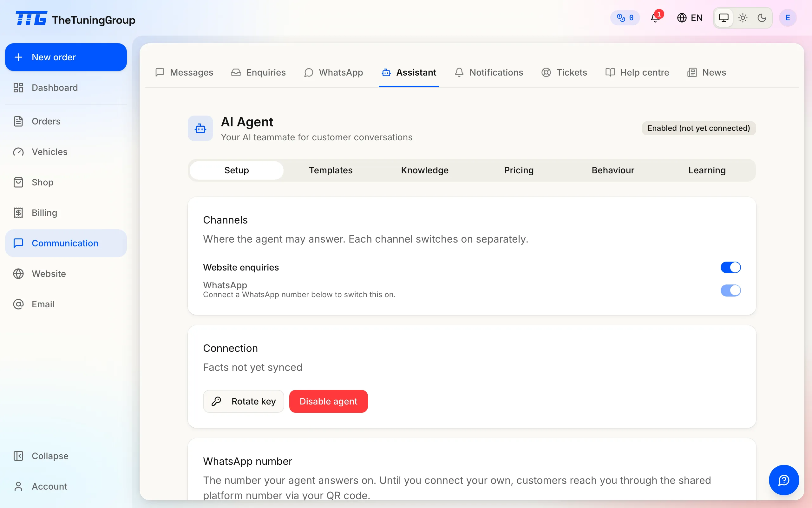The image size is (812, 508).
Task: Open Email in the sidebar
Action: click(66, 304)
